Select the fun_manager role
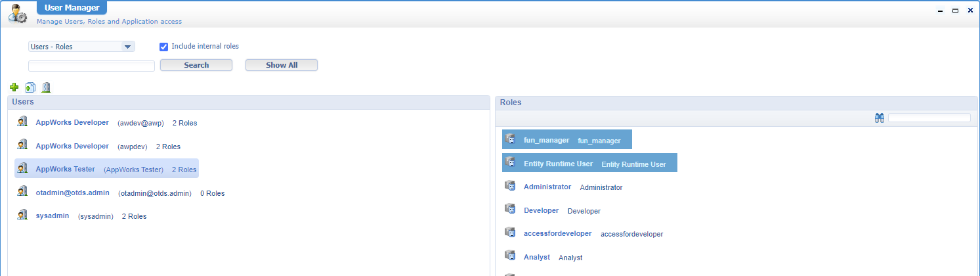Image resolution: width=980 pixels, height=276 pixels. (x=546, y=140)
